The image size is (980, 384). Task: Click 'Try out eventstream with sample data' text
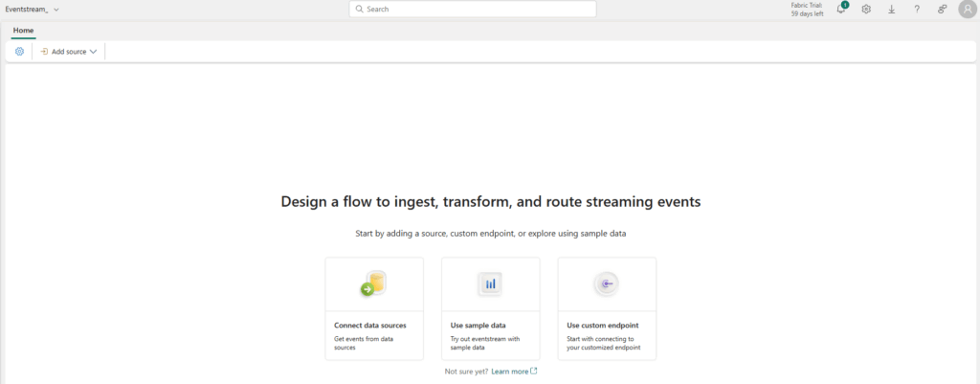485,343
